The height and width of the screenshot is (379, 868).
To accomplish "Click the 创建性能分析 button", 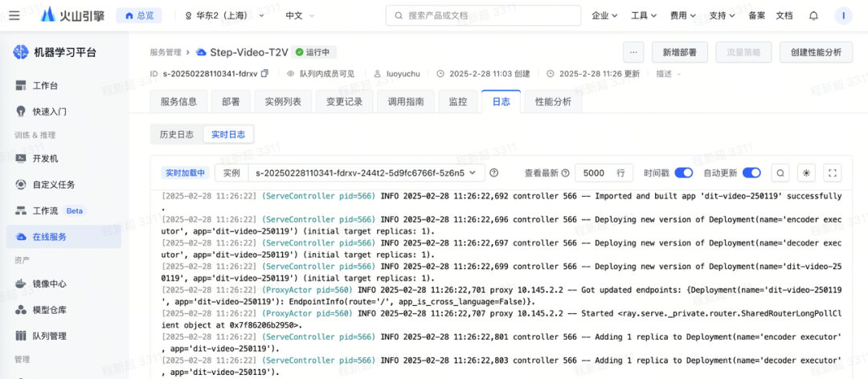I will tap(816, 52).
